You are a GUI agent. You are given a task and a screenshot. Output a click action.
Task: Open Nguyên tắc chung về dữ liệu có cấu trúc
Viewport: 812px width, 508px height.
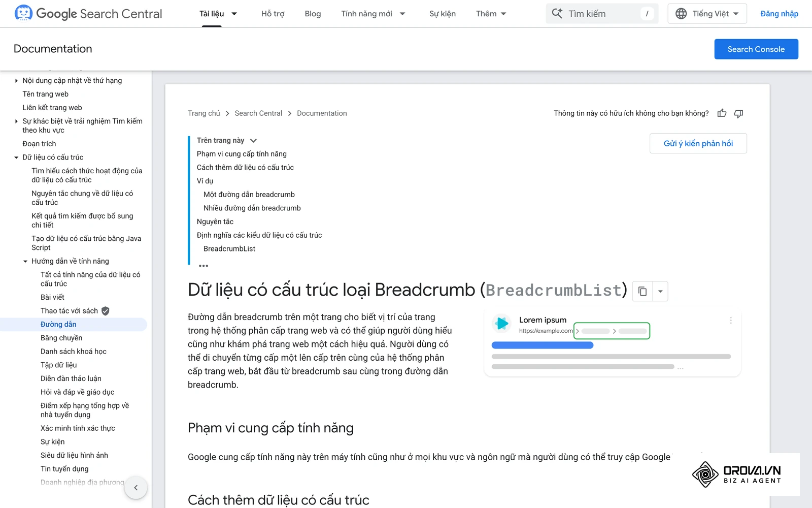click(x=82, y=198)
